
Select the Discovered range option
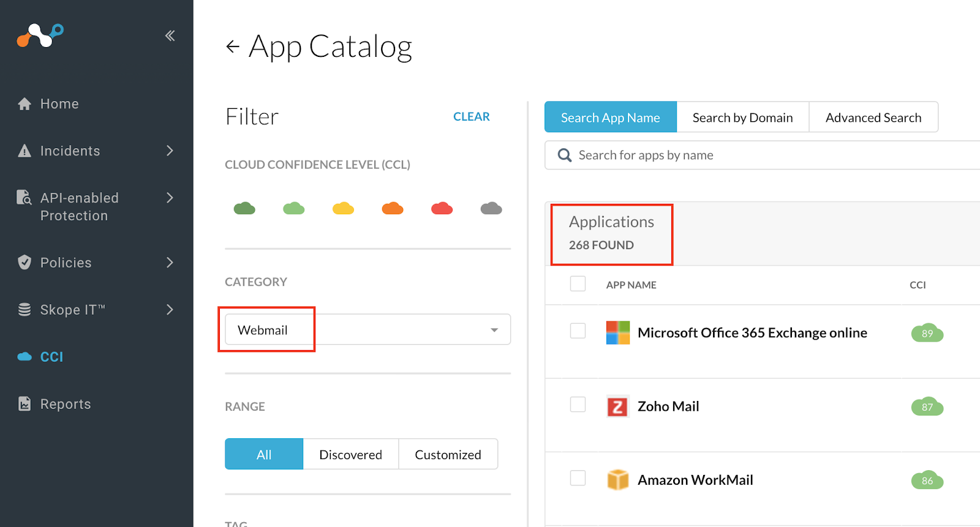tap(351, 454)
